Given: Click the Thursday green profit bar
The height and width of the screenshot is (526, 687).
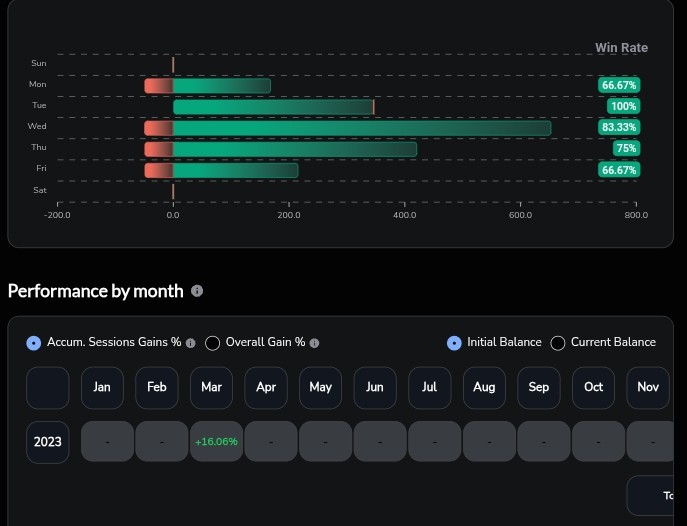Looking at the screenshot, I should pyautogui.click(x=295, y=149).
